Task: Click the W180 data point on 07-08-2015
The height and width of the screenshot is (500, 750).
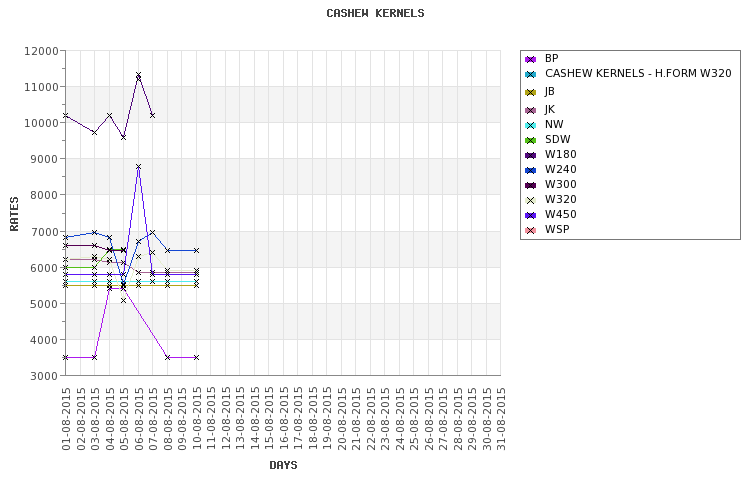Action: pyautogui.click(x=153, y=115)
